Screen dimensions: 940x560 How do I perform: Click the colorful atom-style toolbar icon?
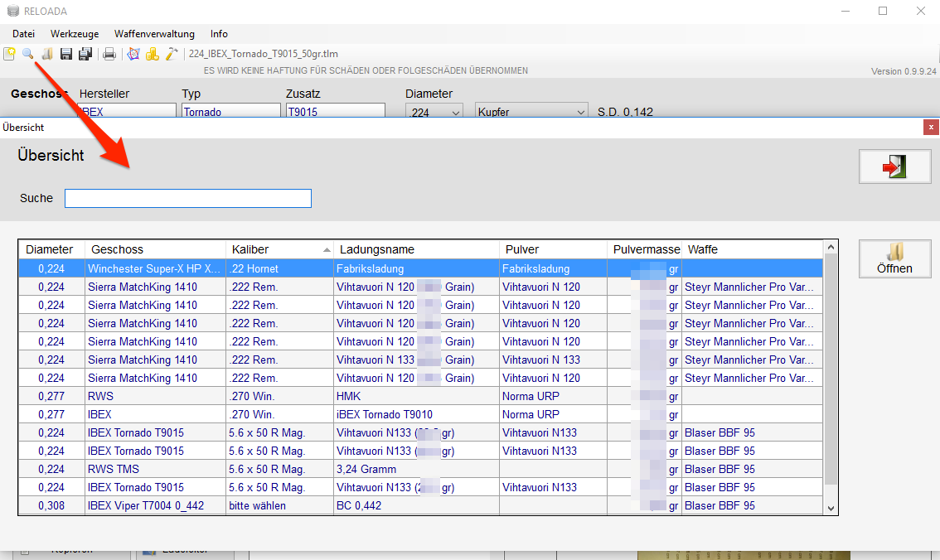pos(133,54)
